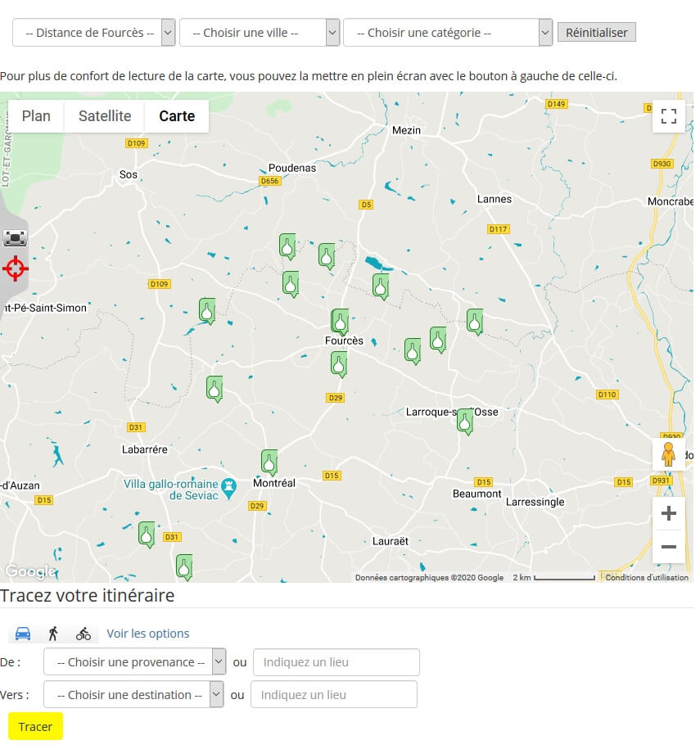The image size is (700, 749).
Task: Toggle fullscreen map view button
Action: click(668, 116)
